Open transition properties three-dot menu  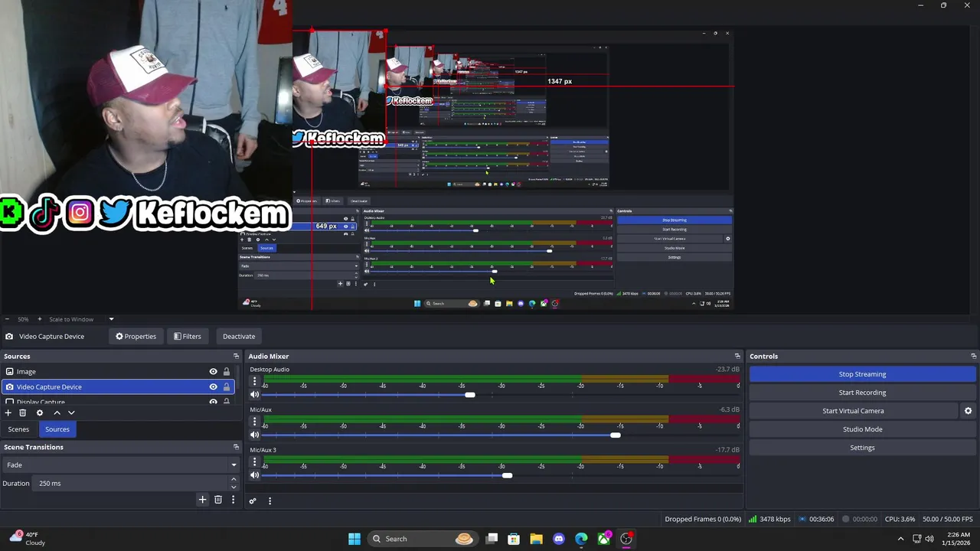[233, 500]
